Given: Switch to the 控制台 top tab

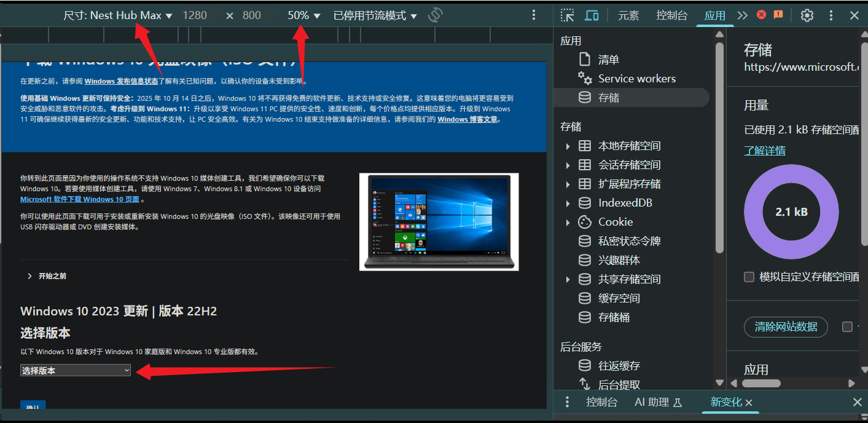Looking at the screenshot, I should click(671, 15).
